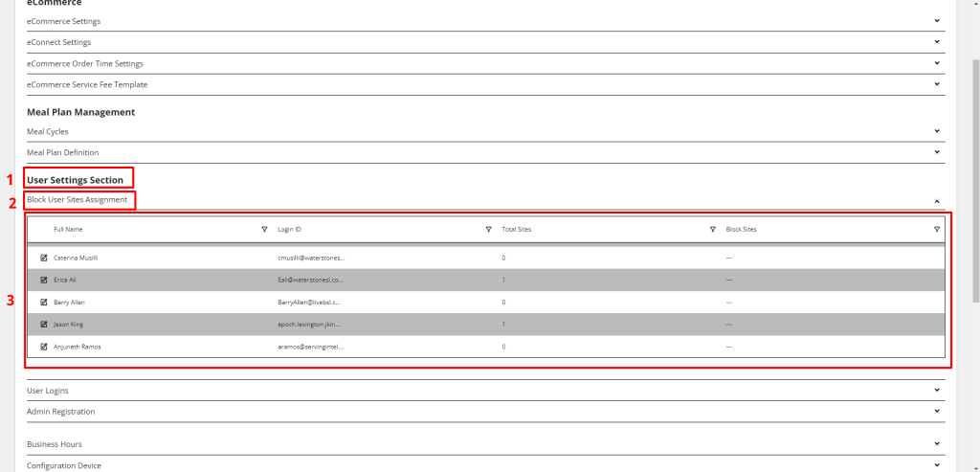Expand eCommerce Service Fee Template
Image resolution: width=980 pixels, height=472 pixels.
tap(936, 84)
